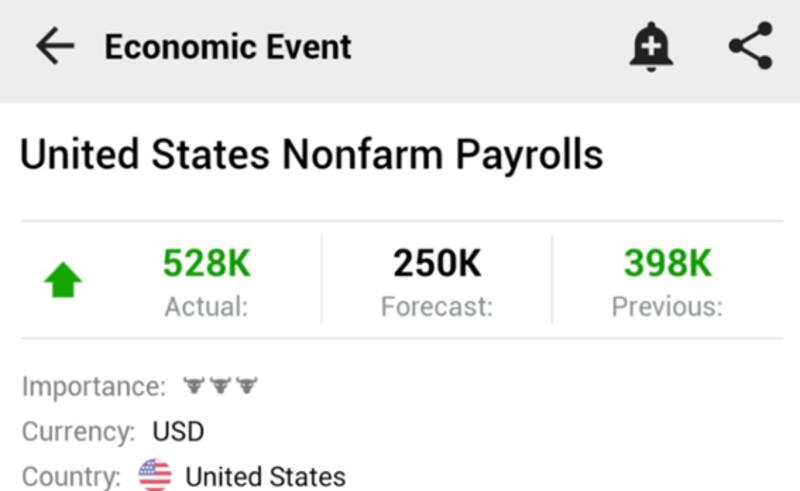This screenshot has height=491, width=800.
Task: Share this economic event
Action: point(750,47)
